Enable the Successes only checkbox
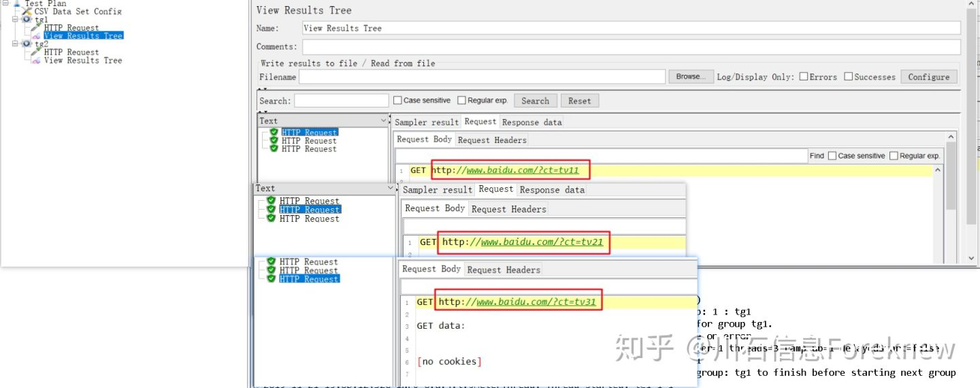 click(849, 76)
